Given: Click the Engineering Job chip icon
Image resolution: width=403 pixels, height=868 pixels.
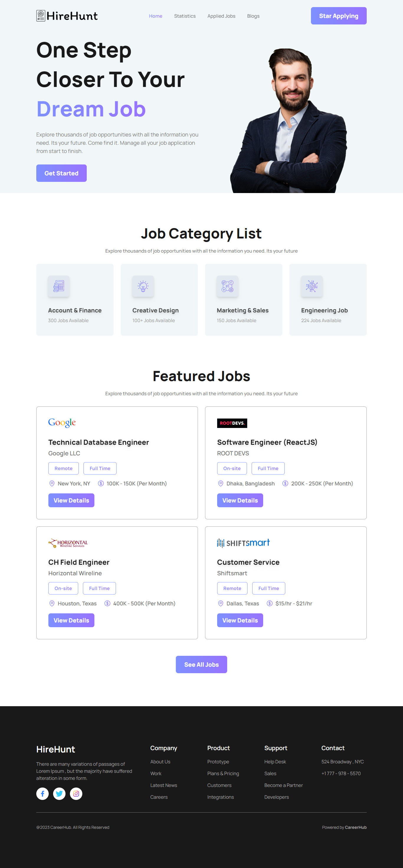Looking at the screenshot, I should pos(312,286).
